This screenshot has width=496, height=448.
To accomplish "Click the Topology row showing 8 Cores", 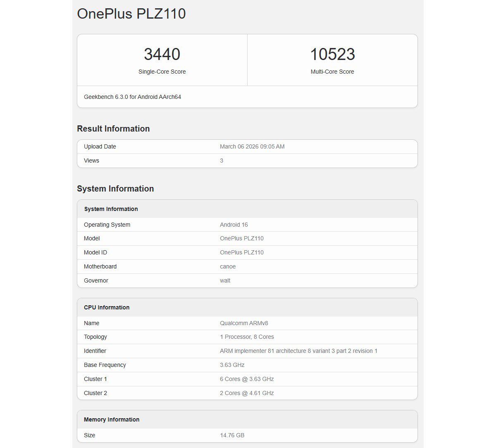I will coord(246,337).
